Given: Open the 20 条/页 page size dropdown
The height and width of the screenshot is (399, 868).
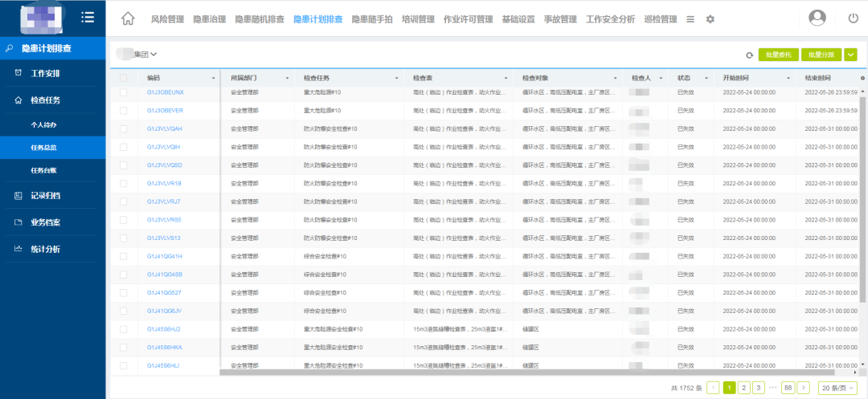Looking at the screenshot, I should click(838, 388).
